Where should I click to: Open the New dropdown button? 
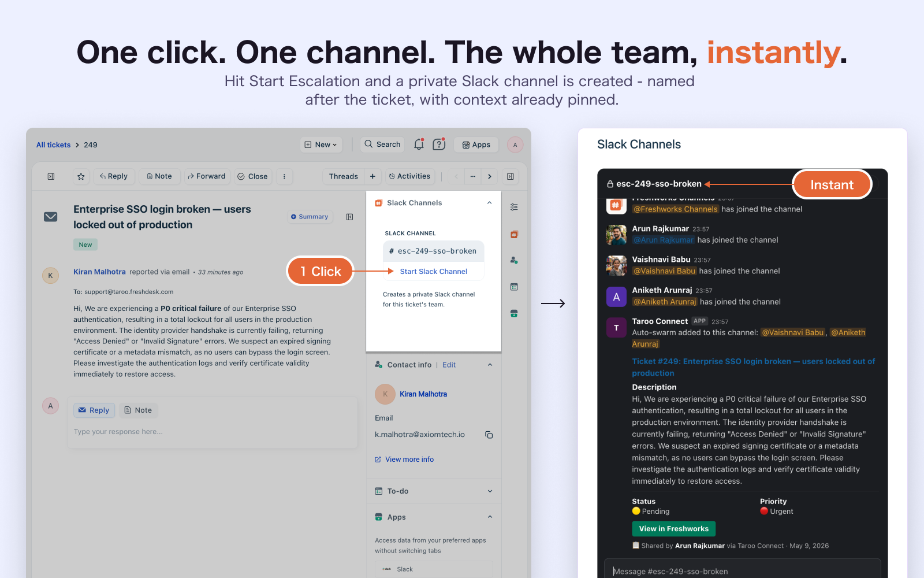click(x=321, y=144)
